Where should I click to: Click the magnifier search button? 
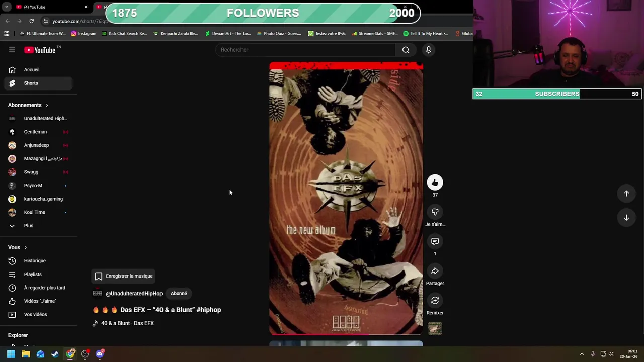pos(406,50)
